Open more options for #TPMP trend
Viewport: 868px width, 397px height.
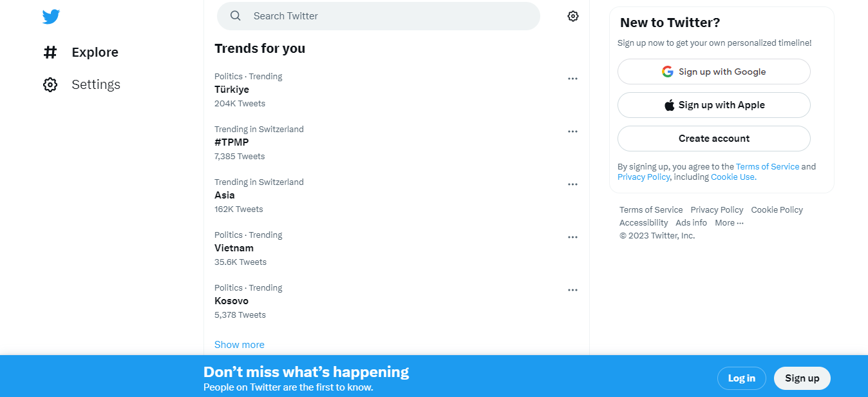point(572,131)
